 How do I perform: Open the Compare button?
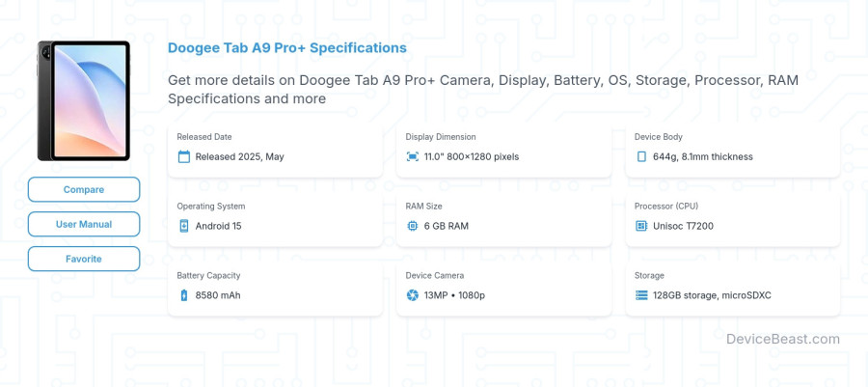[84, 189]
